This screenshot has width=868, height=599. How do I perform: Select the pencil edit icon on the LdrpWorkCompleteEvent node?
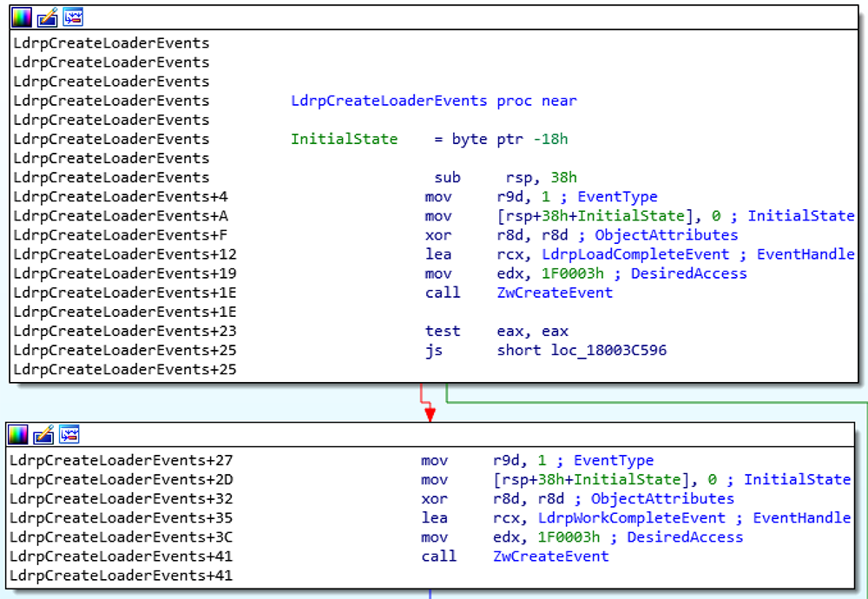[x=43, y=435]
